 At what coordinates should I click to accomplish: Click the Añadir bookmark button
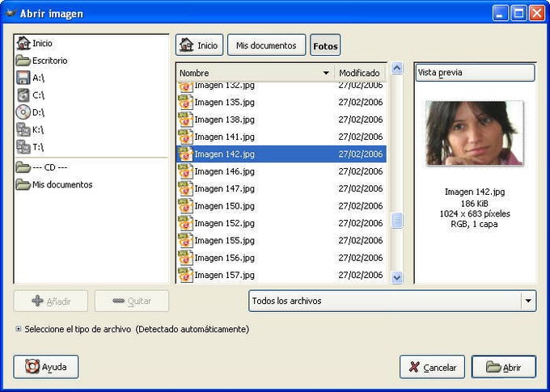(51, 301)
